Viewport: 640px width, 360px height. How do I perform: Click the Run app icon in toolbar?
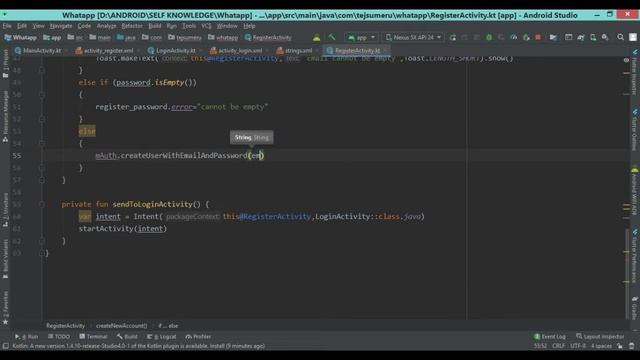pos(453,38)
